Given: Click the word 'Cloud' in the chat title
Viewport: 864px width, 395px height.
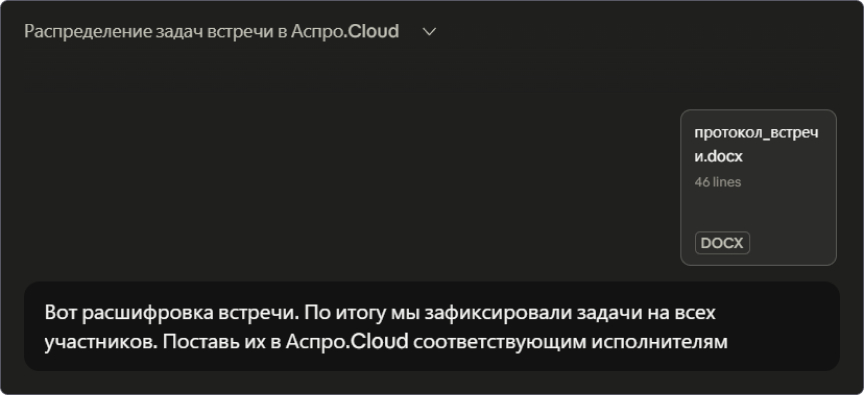Looking at the screenshot, I should point(374,31).
